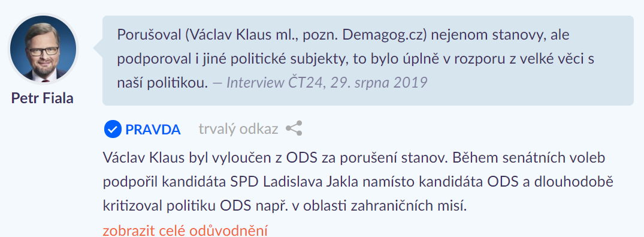
Task: Select the PRAVDA verdict label
Action: pyautogui.click(x=153, y=130)
